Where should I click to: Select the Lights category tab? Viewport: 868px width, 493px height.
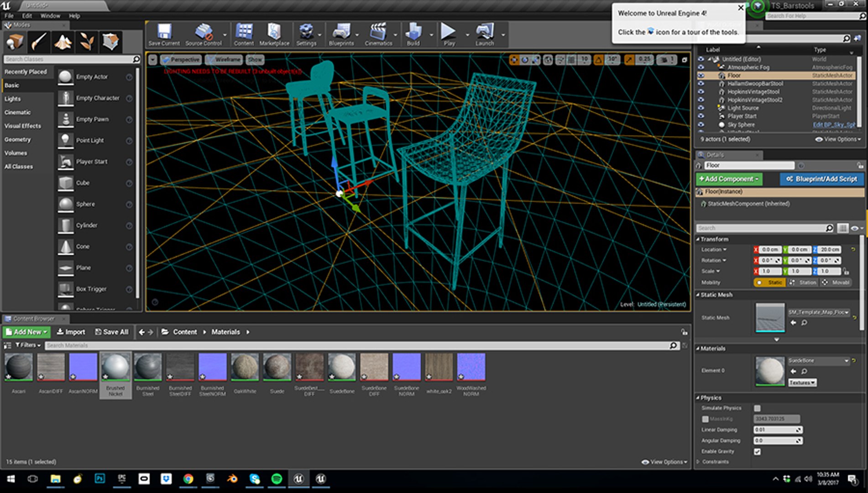(13, 99)
